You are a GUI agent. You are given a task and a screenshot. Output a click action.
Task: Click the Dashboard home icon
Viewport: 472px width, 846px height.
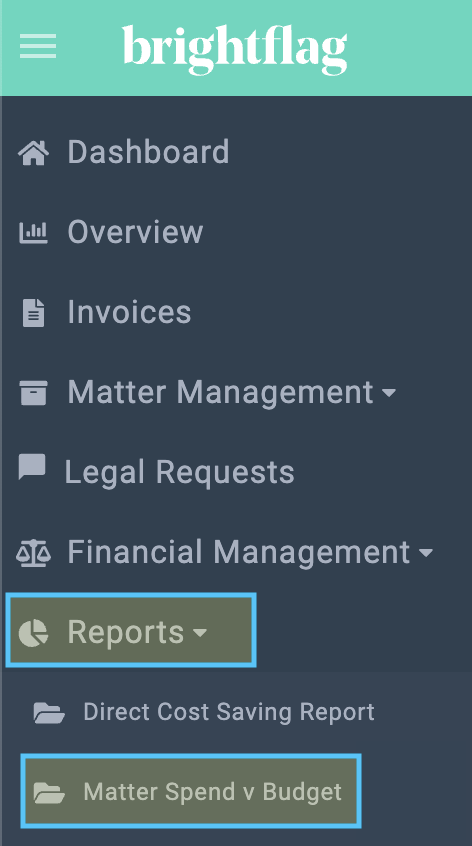(33, 152)
